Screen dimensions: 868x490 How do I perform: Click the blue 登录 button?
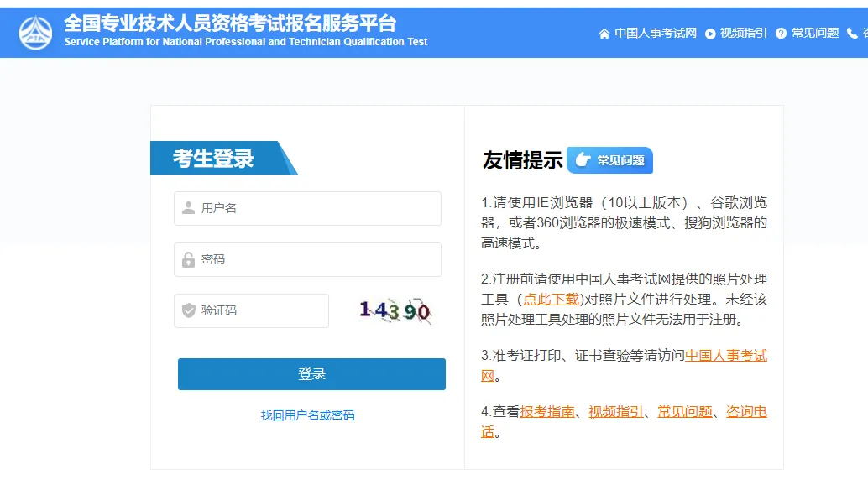(x=311, y=374)
